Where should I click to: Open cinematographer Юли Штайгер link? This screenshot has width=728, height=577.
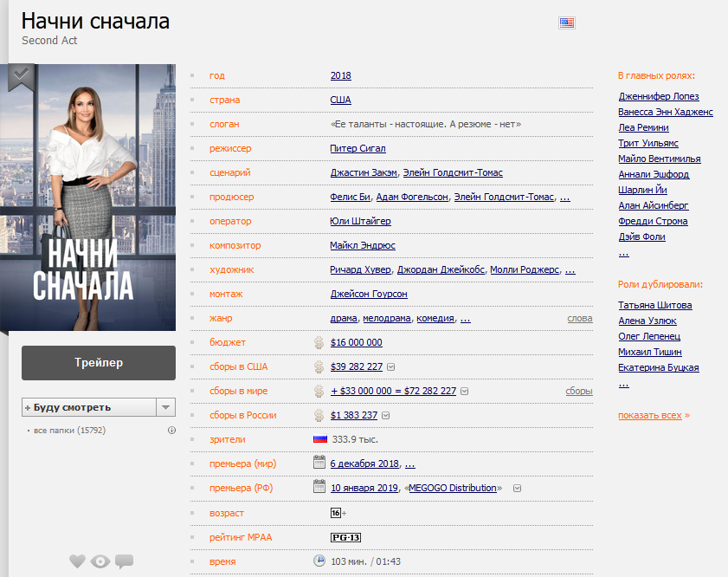pyautogui.click(x=360, y=221)
